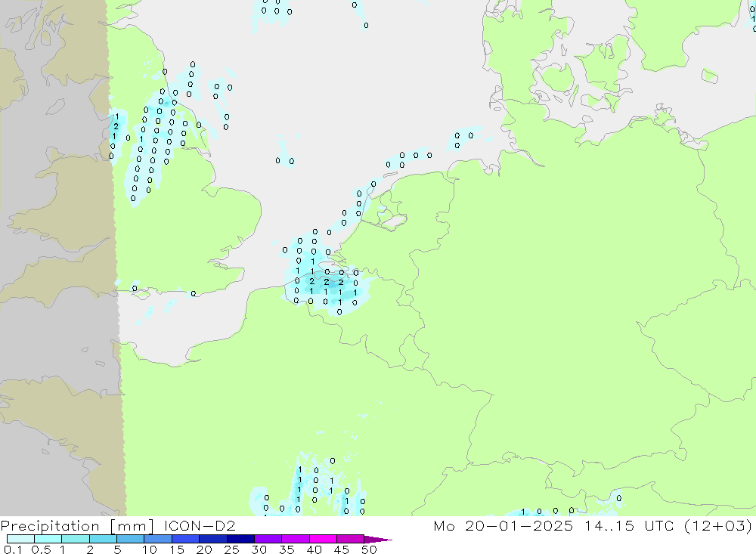Click the date '20-01-2025'
756x554 pixels.
point(519,525)
